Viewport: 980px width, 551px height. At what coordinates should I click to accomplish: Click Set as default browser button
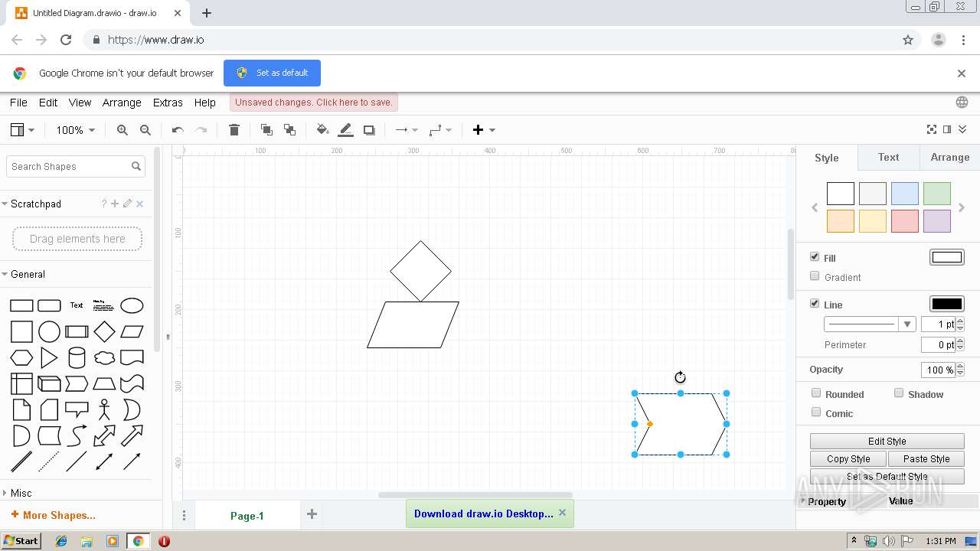(272, 73)
